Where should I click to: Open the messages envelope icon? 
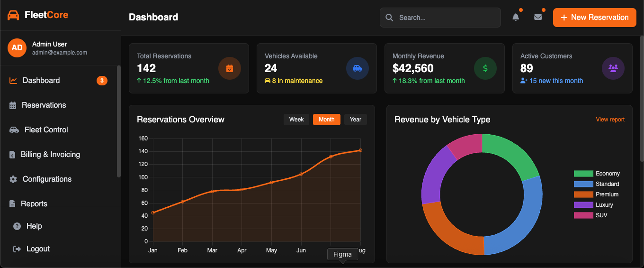[538, 18]
